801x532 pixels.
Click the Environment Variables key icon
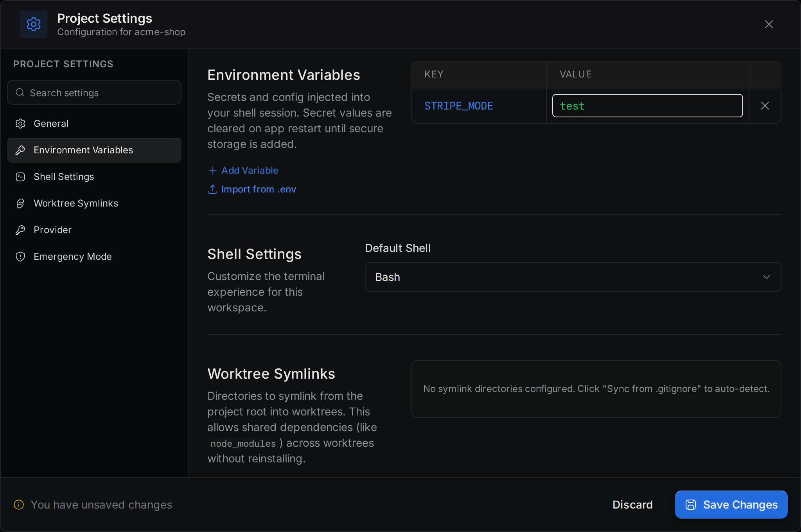(x=20, y=150)
